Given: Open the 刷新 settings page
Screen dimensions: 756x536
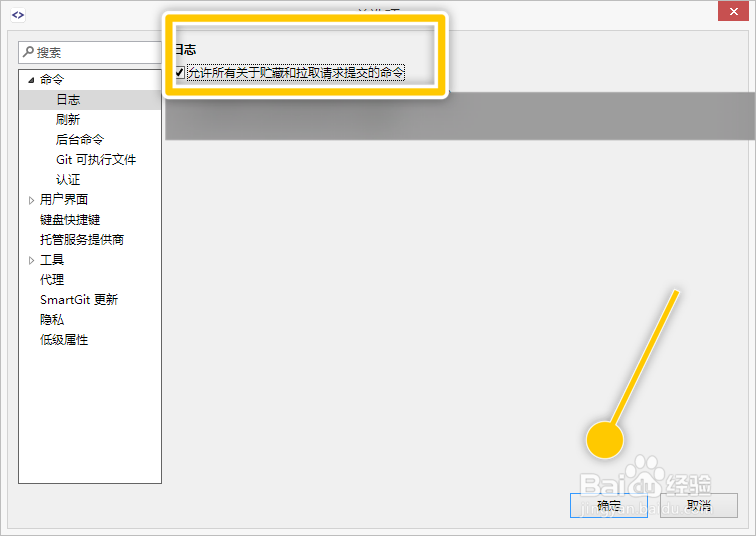Looking at the screenshot, I should (68, 120).
